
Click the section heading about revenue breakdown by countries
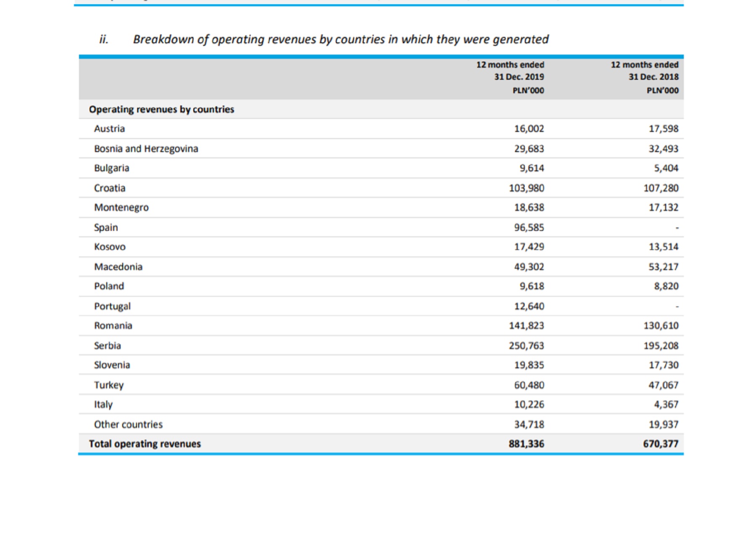340,39
